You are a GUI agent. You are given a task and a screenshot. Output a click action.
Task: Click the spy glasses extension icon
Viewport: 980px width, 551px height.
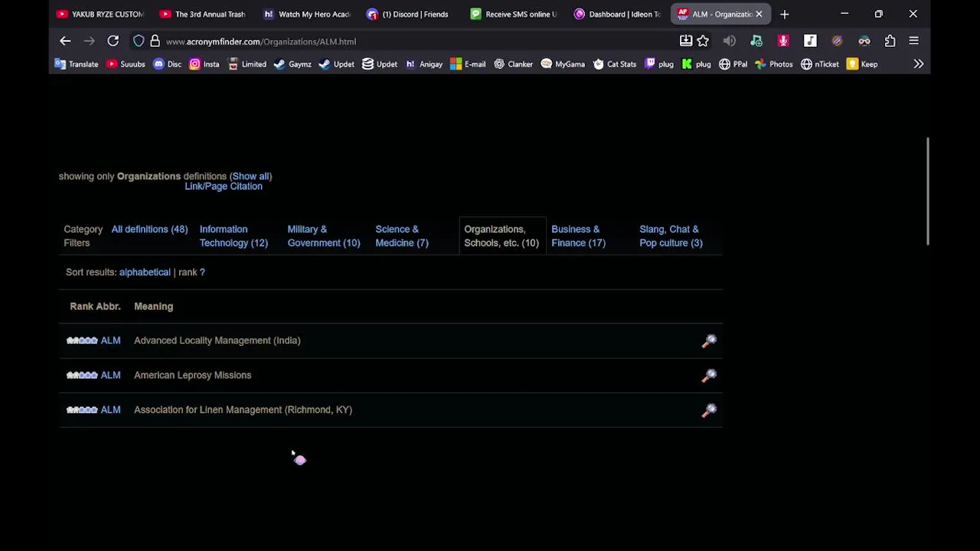(x=864, y=41)
